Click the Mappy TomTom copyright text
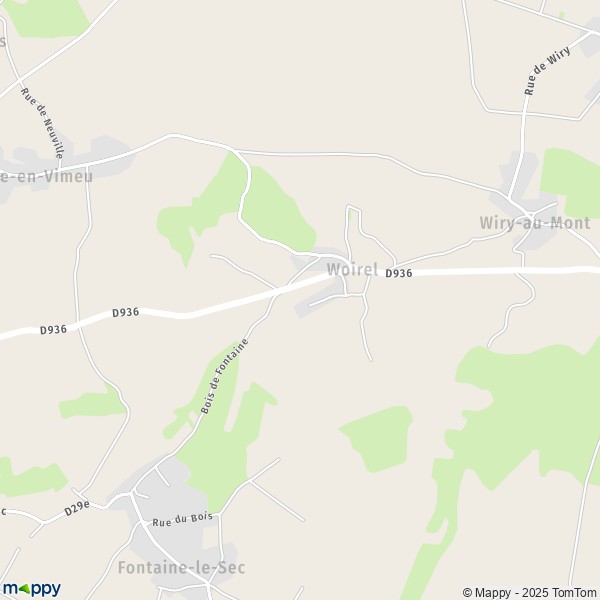This screenshot has height=600, width=600. tap(530, 592)
